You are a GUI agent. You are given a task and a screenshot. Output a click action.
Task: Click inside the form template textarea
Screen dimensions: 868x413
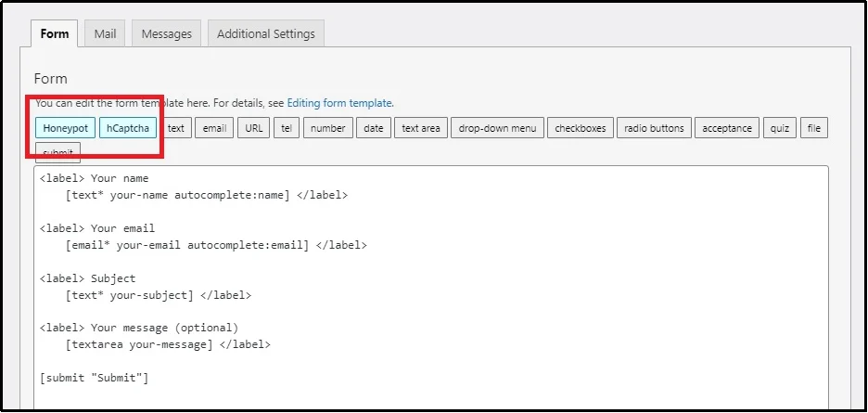pos(430,289)
